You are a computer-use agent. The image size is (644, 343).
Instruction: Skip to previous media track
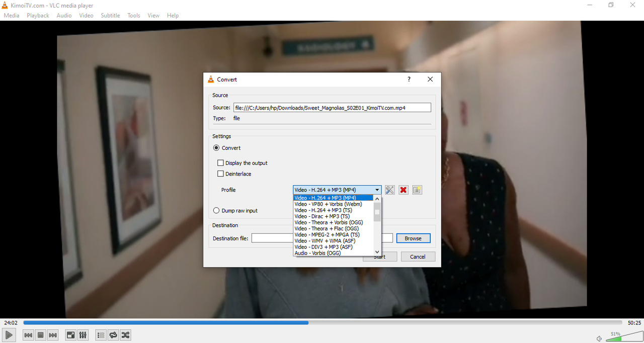coord(28,335)
